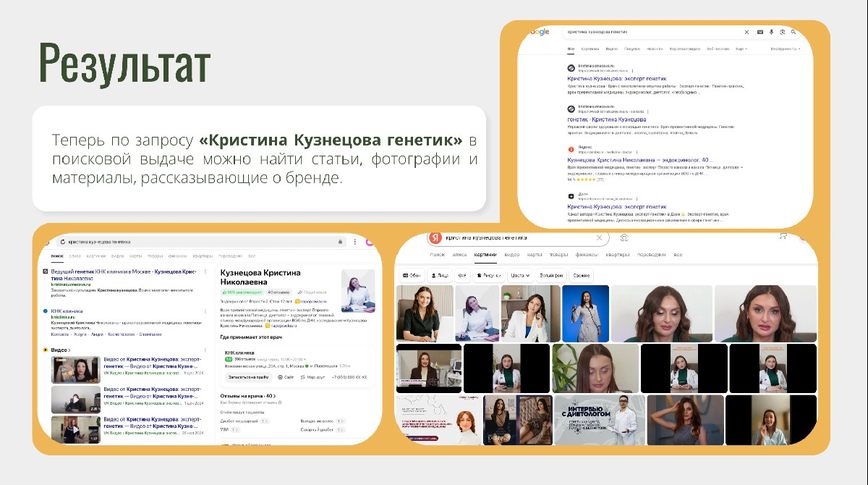This screenshot has height=485, width=868.
Task: Open browser three-dot menu beside Yandex address bar
Action: click(354, 242)
